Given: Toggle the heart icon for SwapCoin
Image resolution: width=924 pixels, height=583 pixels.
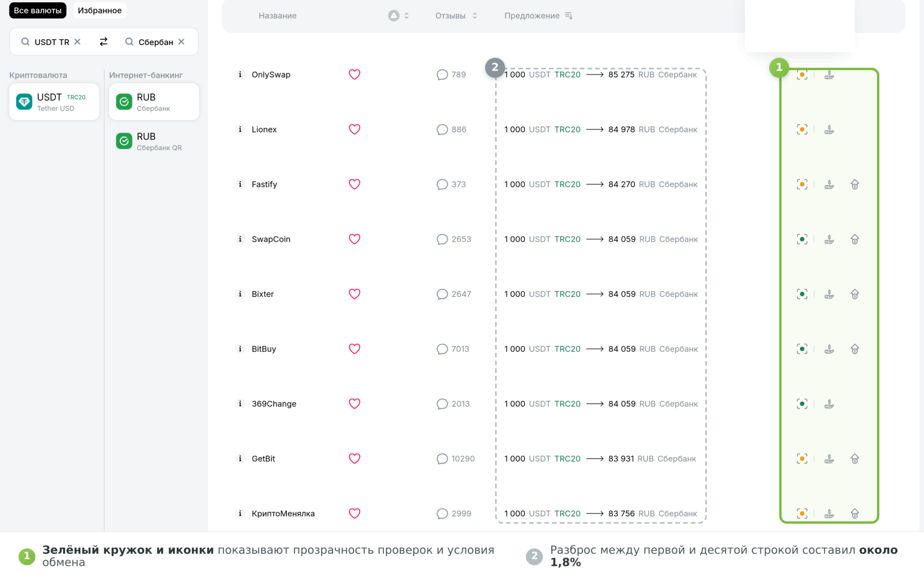Looking at the screenshot, I should click(x=355, y=239).
